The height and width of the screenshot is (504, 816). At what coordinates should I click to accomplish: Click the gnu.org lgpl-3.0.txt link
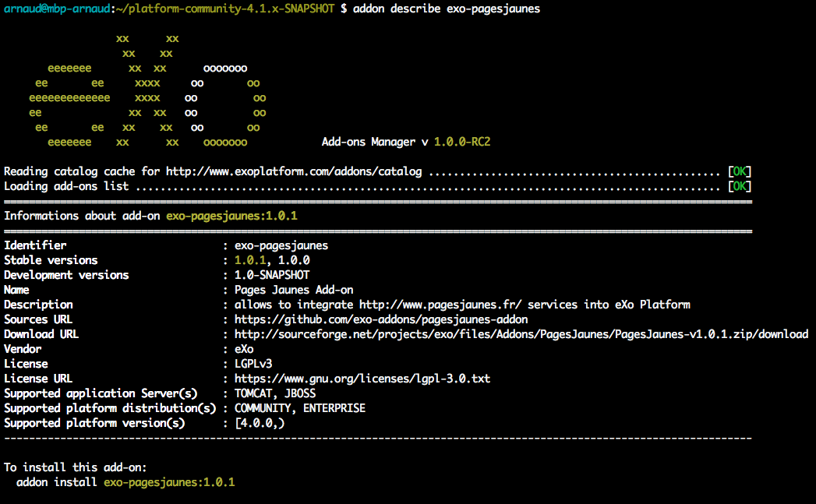point(362,379)
